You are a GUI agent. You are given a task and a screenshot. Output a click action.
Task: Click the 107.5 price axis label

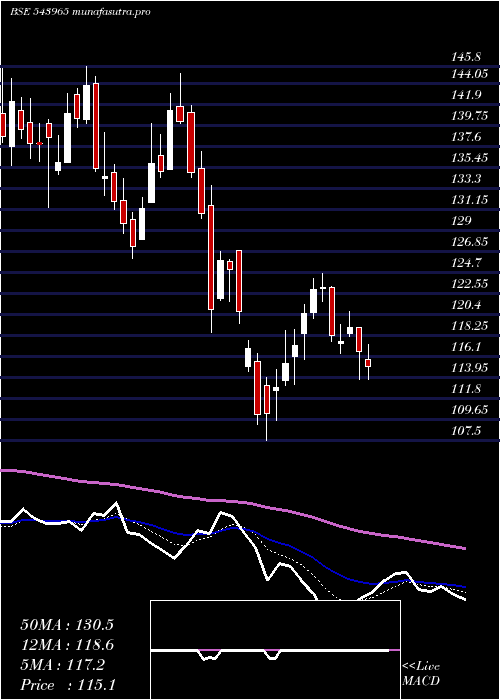[466, 431]
